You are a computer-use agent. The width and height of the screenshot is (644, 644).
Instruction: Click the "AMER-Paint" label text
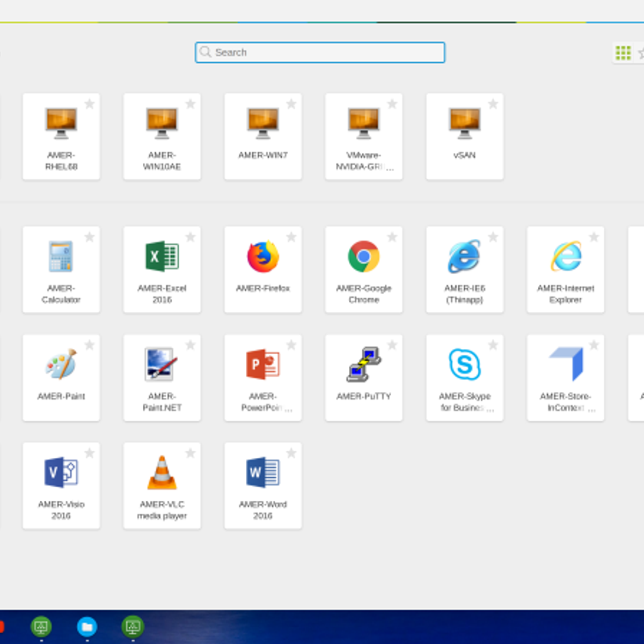61,396
